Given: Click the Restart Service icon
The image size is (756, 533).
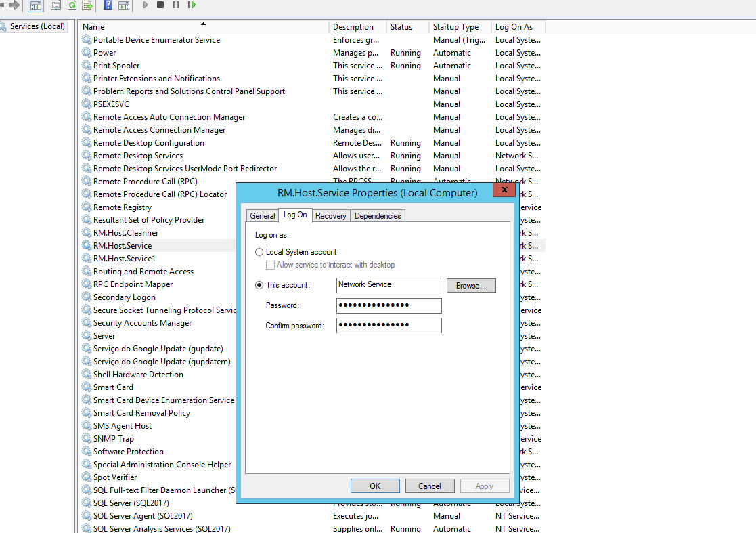Looking at the screenshot, I should point(192,5).
